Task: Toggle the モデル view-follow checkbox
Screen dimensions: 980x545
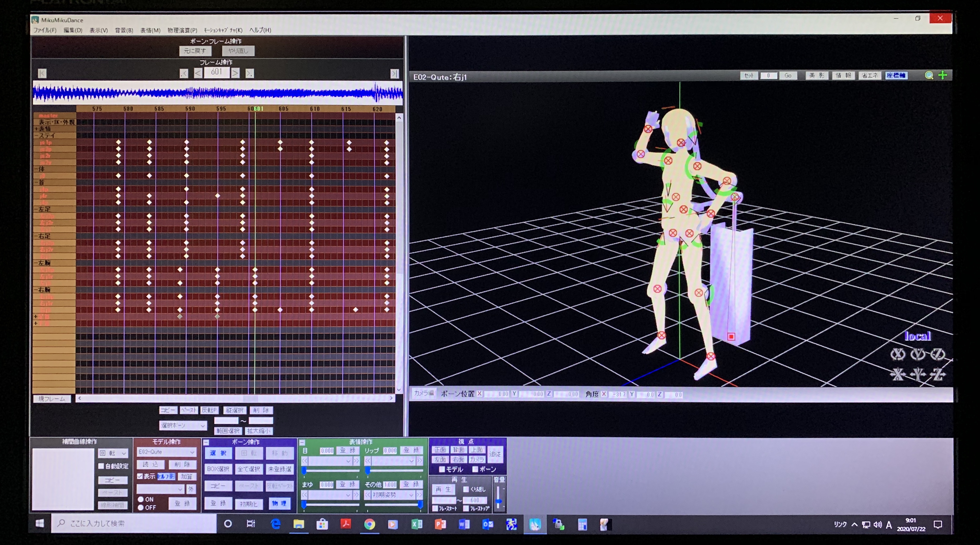Action: 442,469
